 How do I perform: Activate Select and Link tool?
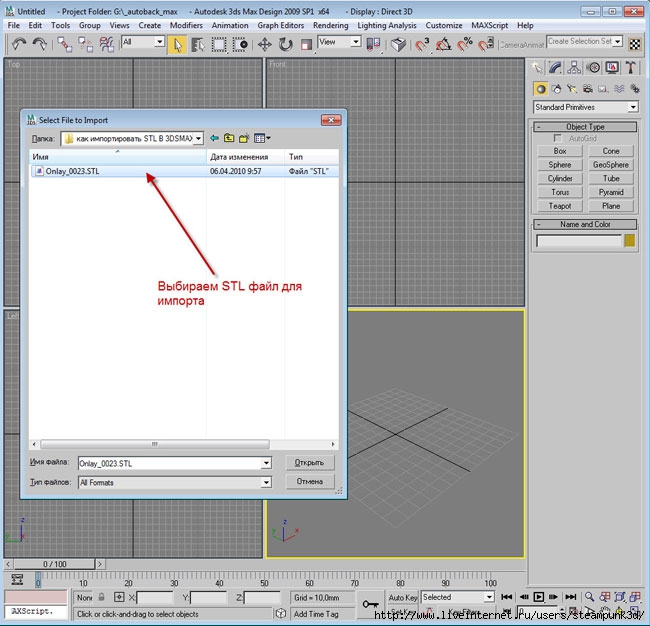click(x=64, y=44)
